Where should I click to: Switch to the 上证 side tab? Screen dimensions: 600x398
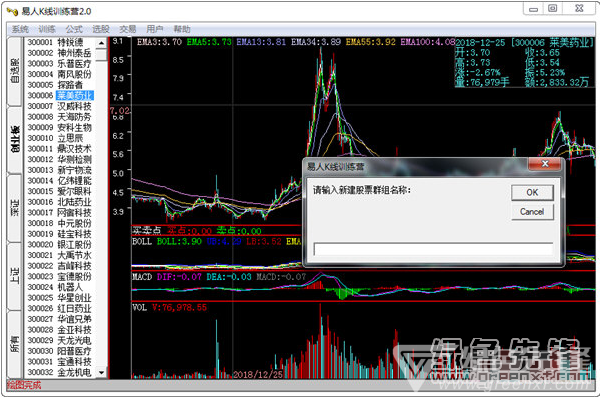pos(15,276)
